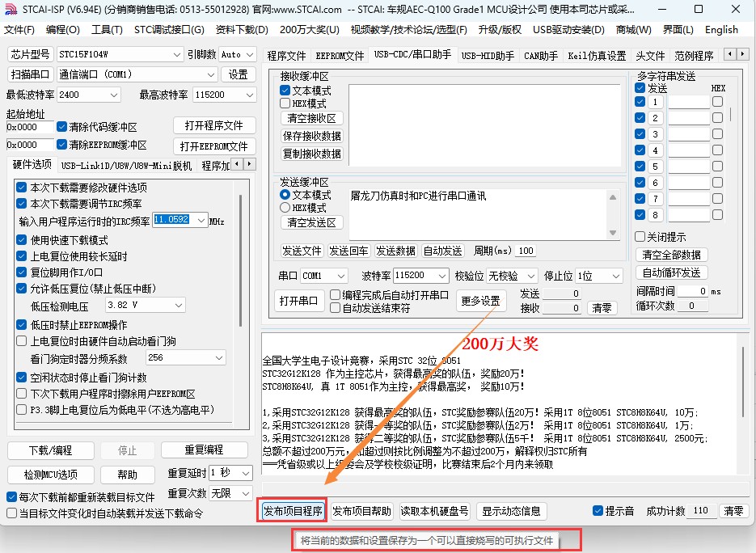
Task: Click multi-string row 1 text field
Action: [x=689, y=102]
